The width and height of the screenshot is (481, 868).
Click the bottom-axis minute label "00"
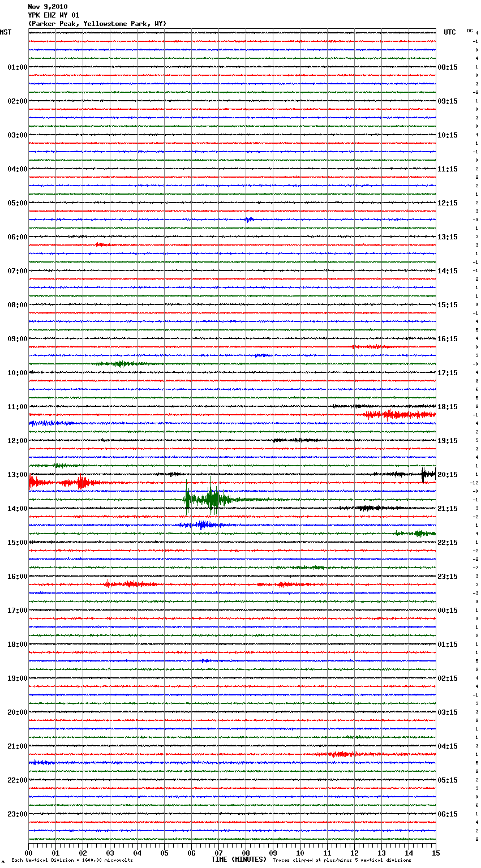28,853
